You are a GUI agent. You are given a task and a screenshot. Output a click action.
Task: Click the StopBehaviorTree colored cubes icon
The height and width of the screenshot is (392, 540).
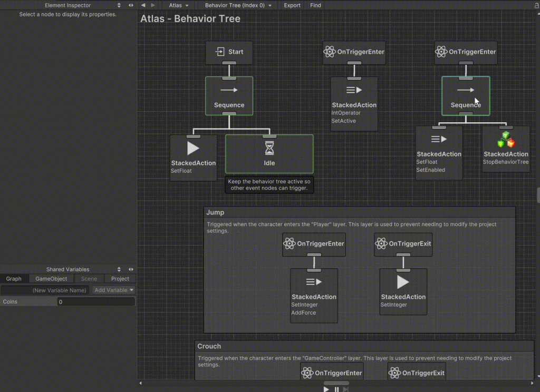pyautogui.click(x=506, y=140)
